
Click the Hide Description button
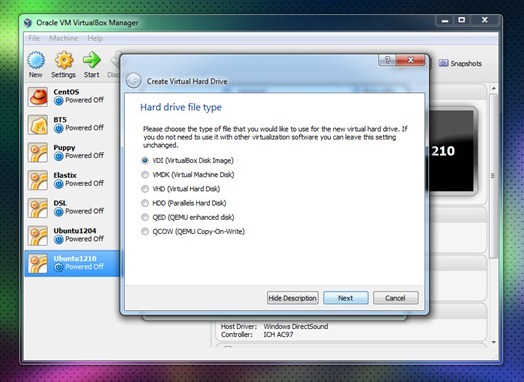tap(293, 298)
